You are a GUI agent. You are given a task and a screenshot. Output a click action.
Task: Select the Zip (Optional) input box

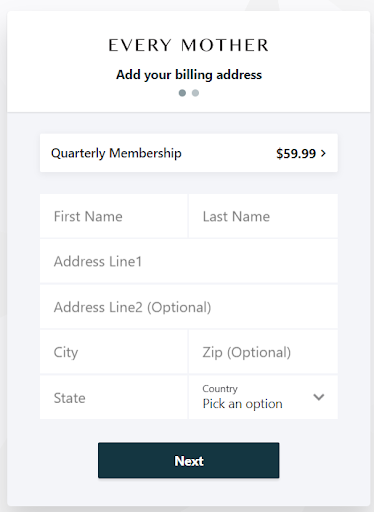tap(263, 352)
